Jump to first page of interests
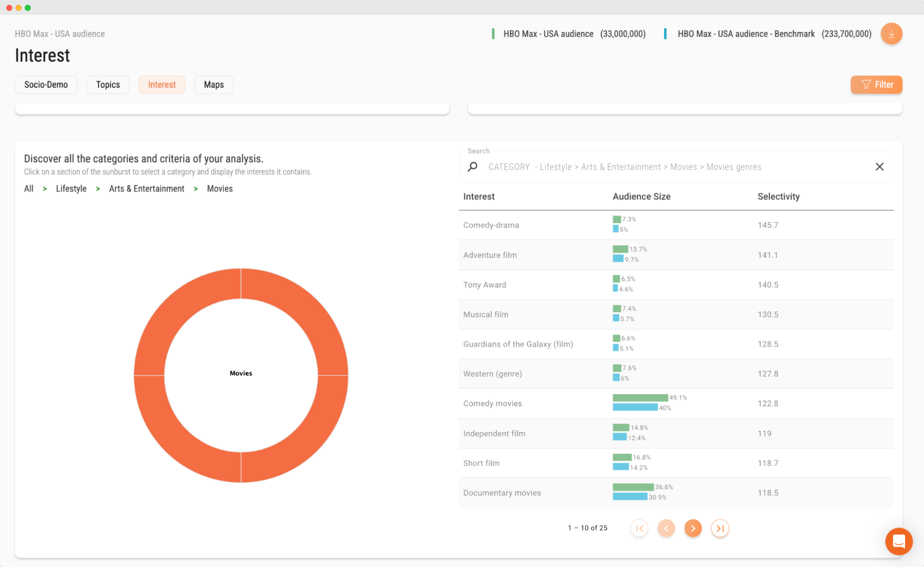924x567 pixels. coord(639,528)
